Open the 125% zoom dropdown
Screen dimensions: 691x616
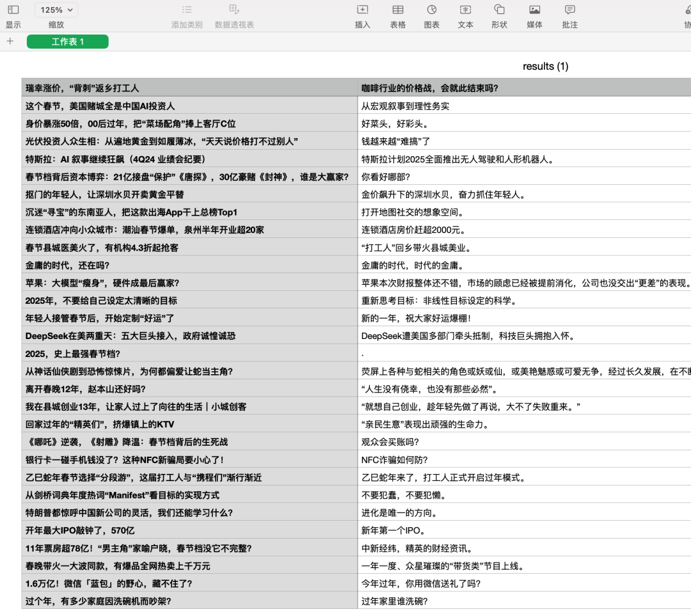(x=56, y=10)
